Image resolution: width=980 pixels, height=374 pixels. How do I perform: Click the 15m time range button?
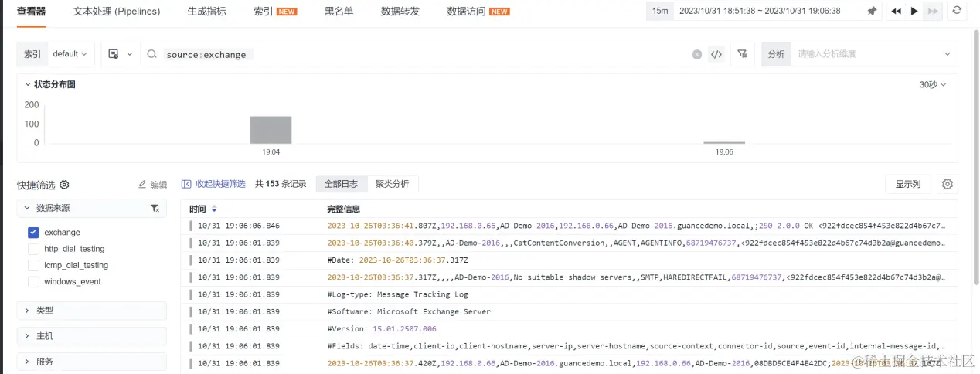click(x=659, y=12)
